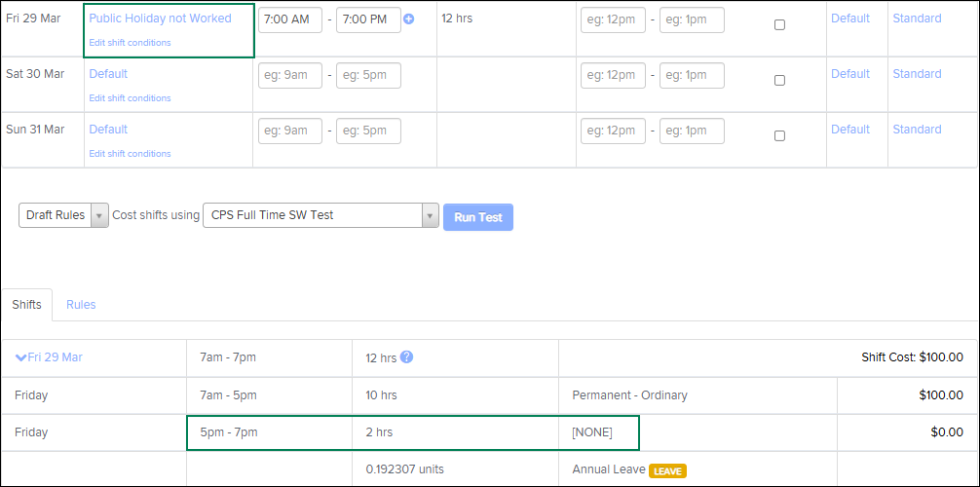Screen dimensions: 980x487
Task: Switch to the Rules tab
Action: pyautogui.click(x=81, y=305)
